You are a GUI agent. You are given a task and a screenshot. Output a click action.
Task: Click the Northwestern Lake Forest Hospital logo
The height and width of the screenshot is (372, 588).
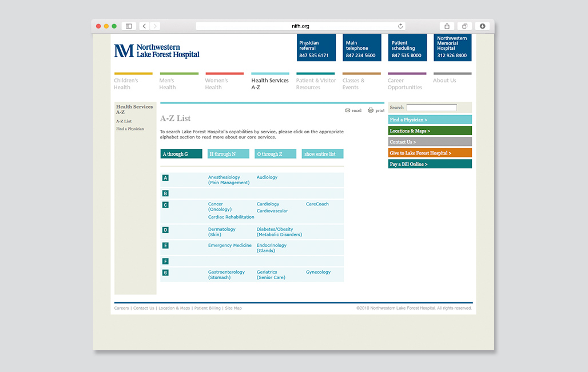[157, 51]
